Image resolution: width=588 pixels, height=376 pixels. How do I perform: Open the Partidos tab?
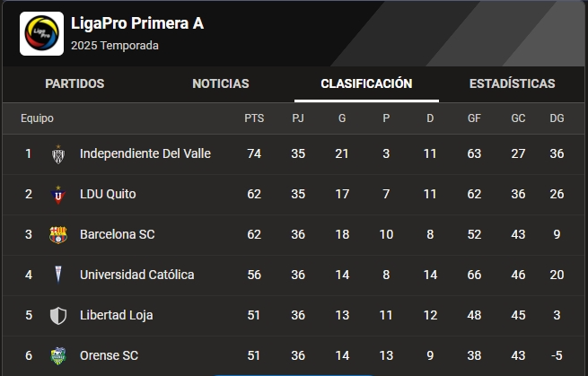click(x=75, y=83)
